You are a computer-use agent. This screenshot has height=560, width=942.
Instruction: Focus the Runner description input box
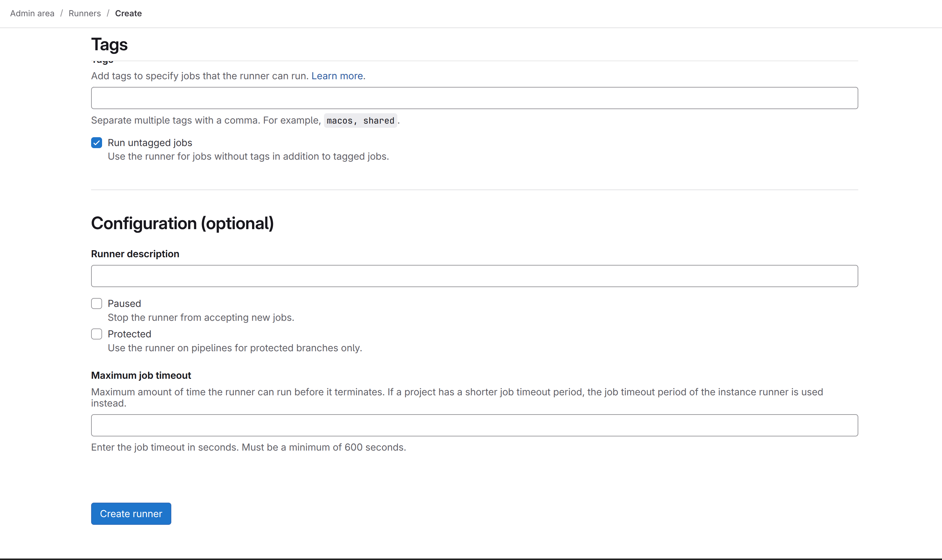474,276
